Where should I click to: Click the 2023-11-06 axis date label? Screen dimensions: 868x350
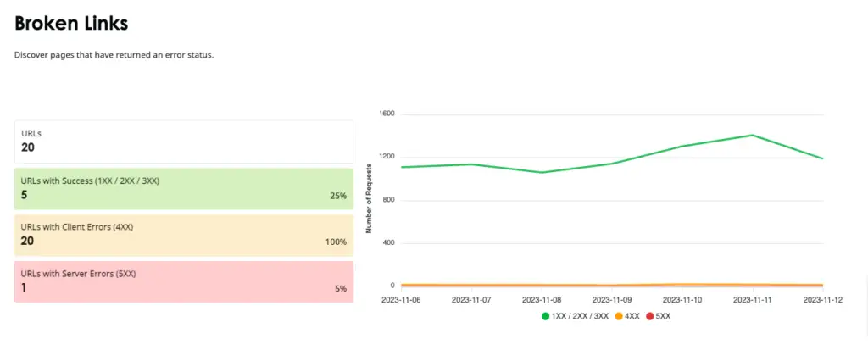pyautogui.click(x=401, y=300)
